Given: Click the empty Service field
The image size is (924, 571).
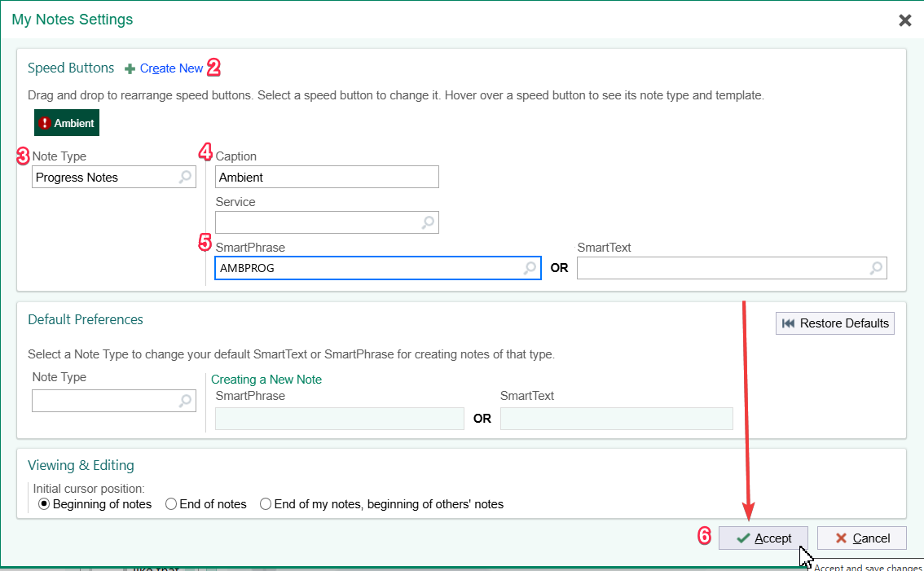Looking at the screenshot, I should (x=327, y=222).
